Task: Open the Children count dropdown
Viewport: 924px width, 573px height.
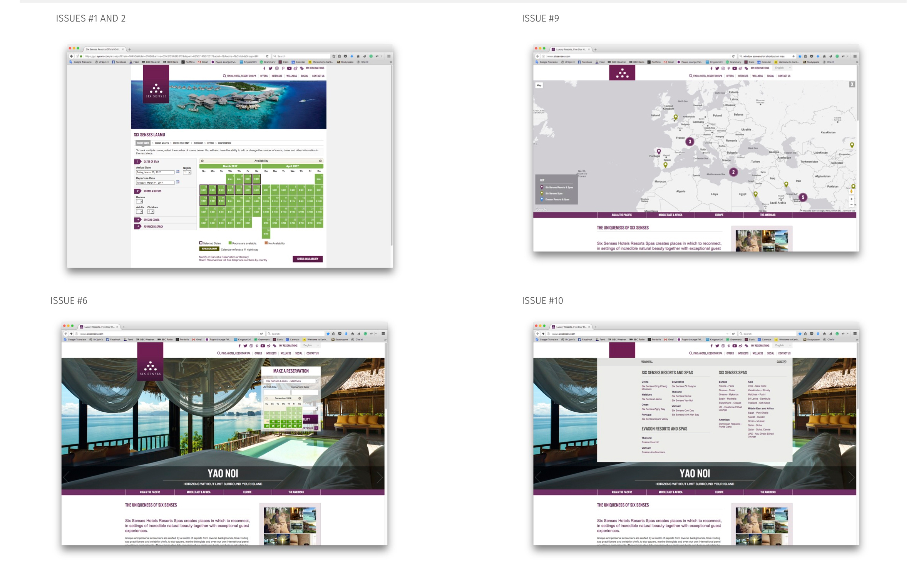Action: tap(151, 211)
